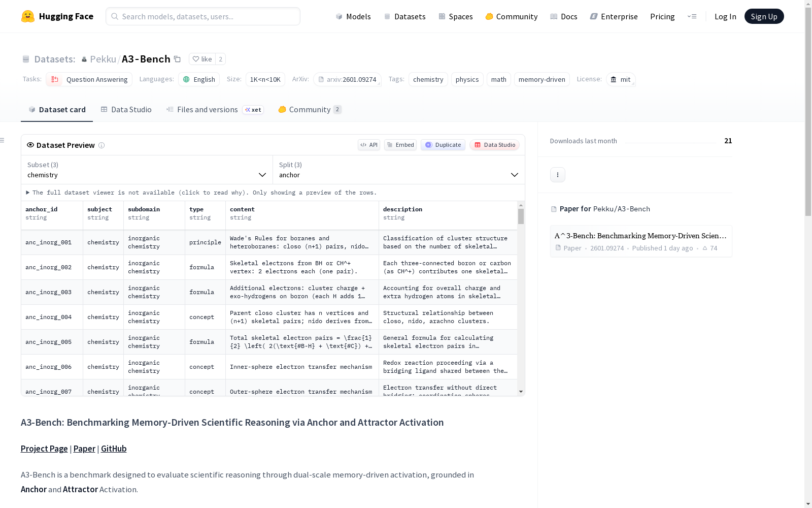Open Models in the top navigation
The height and width of the screenshot is (508, 812).
(353, 16)
